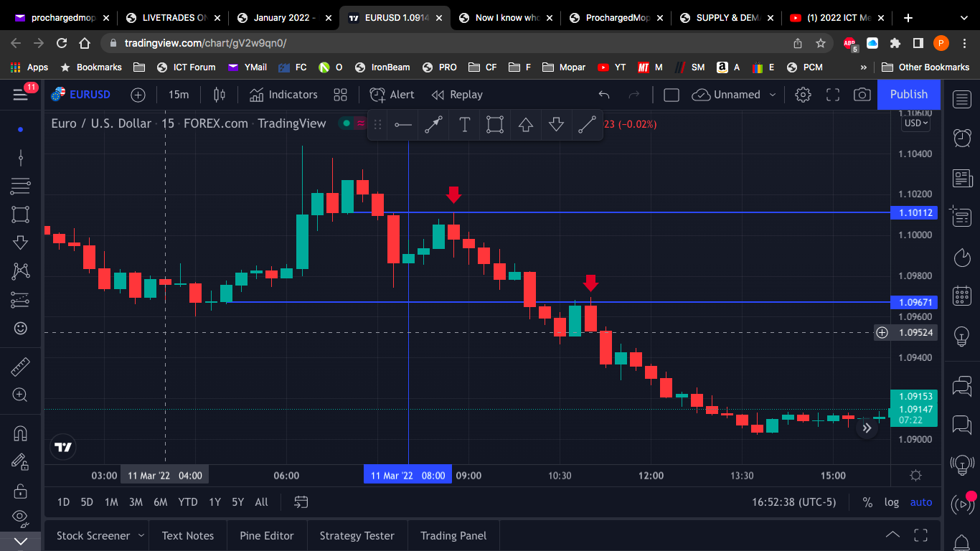Select the trend line tool in left sidebar

coord(21,158)
